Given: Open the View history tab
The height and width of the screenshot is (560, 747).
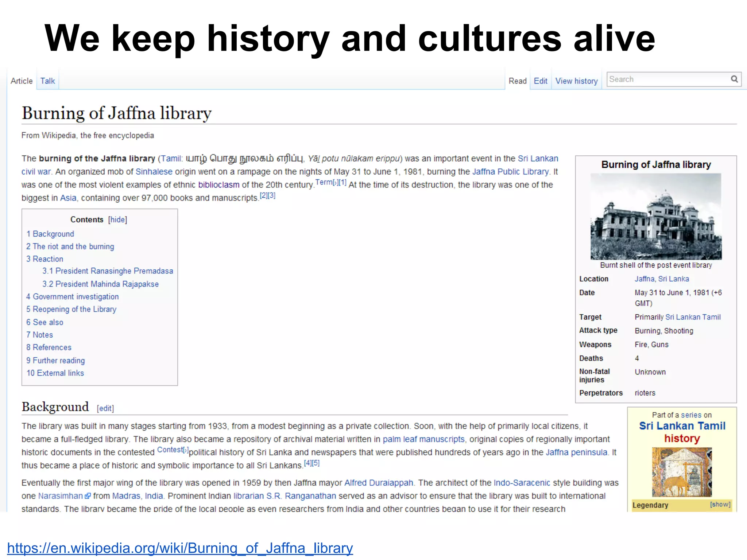Looking at the screenshot, I should click(576, 81).
